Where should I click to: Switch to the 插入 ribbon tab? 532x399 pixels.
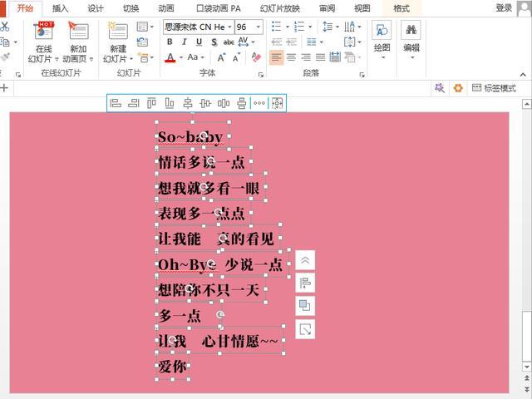(x=61, y=7)
